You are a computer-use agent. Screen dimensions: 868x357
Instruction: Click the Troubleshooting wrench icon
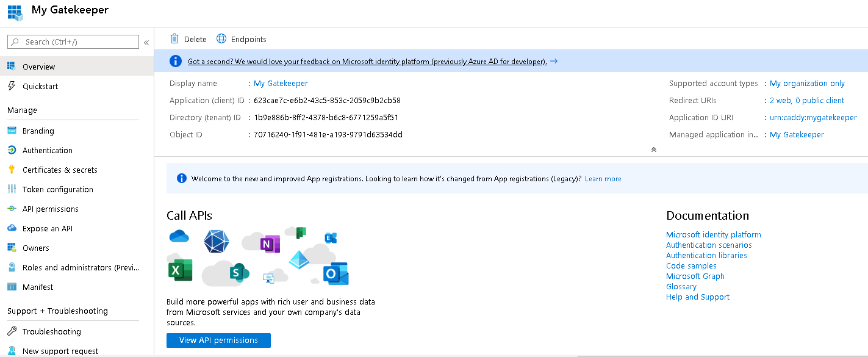coord(11,331)
